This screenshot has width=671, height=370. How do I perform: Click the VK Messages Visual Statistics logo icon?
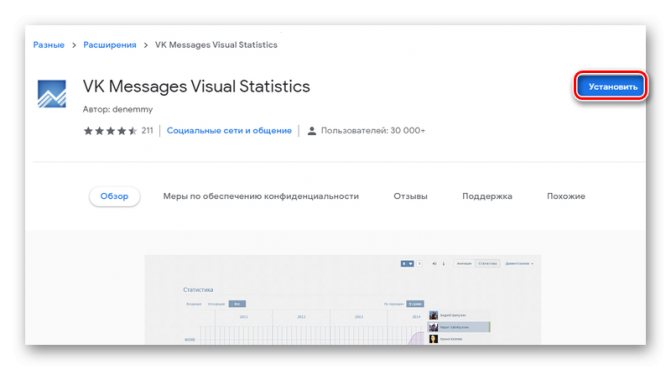[x=52, y=94]
